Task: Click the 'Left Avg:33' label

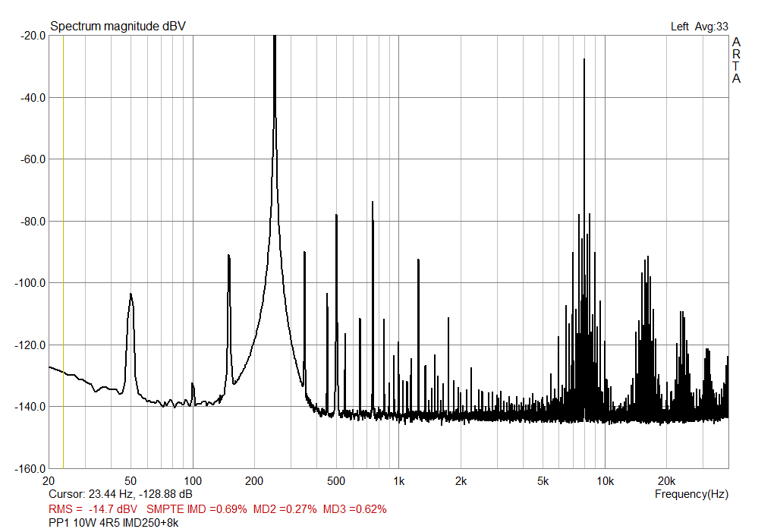Action: click(699, 27)
